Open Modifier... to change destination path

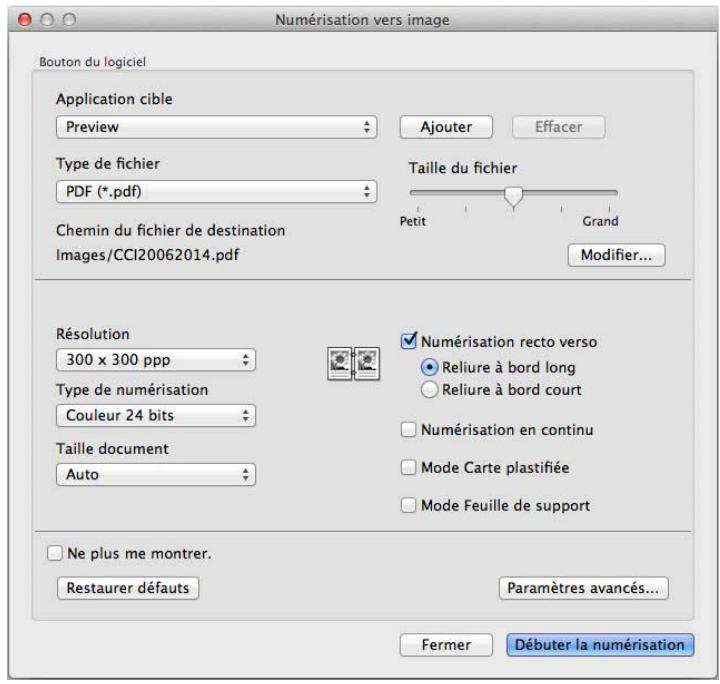616,255
